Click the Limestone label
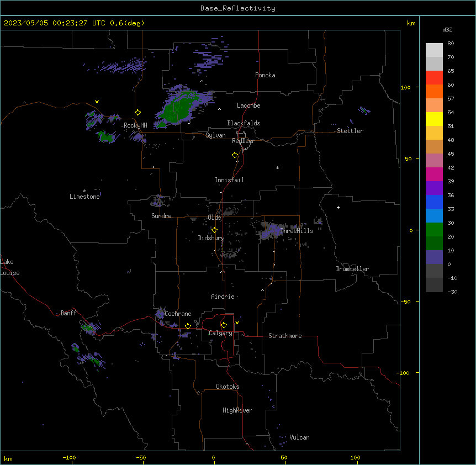476x465 pixels. (84, 197)
